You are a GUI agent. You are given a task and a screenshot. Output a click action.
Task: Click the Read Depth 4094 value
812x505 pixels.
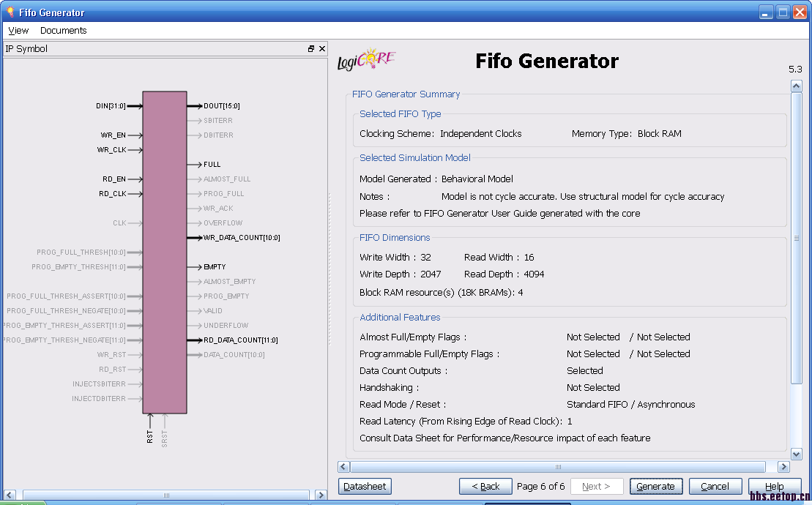click(534, 274)
